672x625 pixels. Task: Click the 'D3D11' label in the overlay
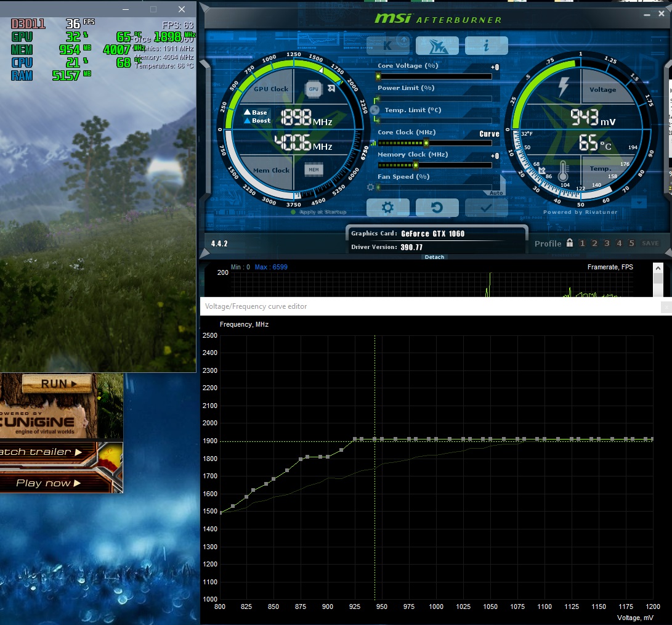[28, 23]
